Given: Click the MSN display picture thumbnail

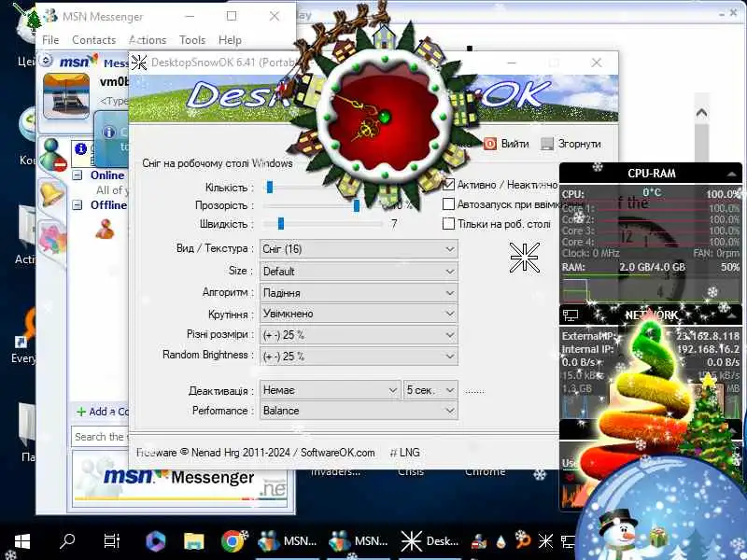Looking at the screenshot, I should 66,96.
